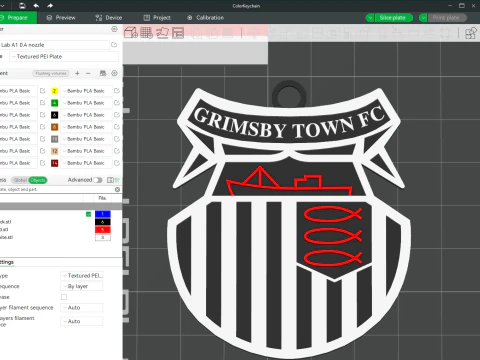Image resolution: width=480 pixels, height=360 pixels.
Task: Click the Redo arrow in title bar
Action: [x=50, y=6]
